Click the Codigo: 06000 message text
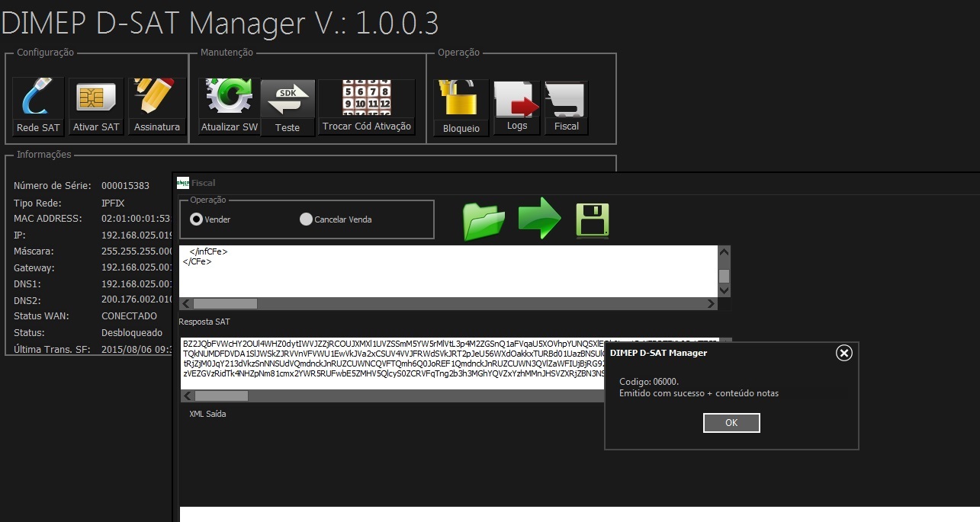 click(x=649, y=381)
